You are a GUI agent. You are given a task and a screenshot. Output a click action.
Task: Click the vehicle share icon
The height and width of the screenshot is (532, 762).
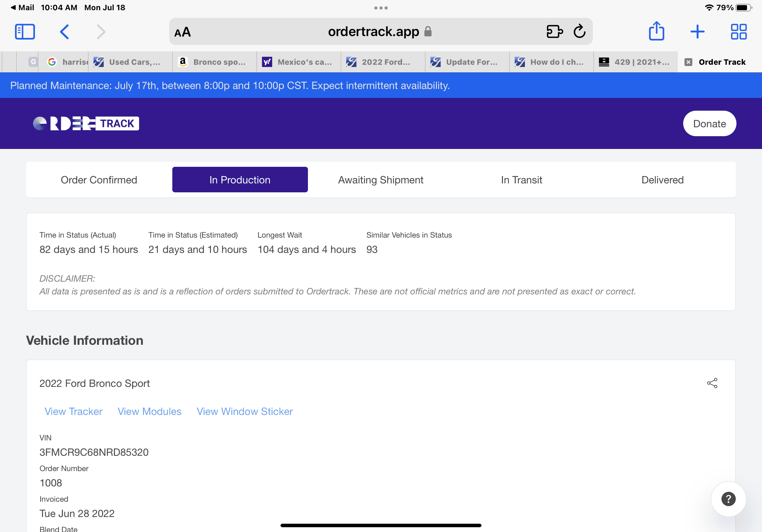712,383
